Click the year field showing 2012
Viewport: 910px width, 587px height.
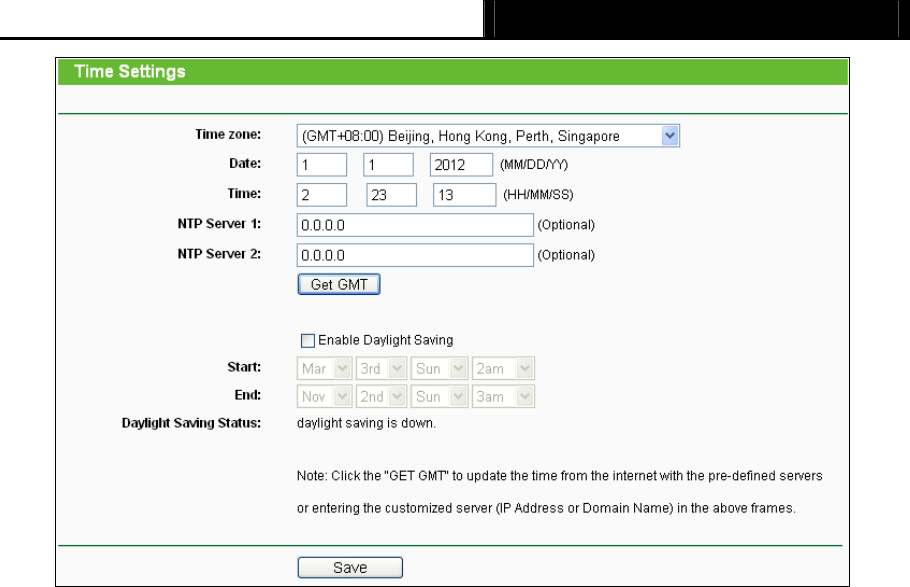(x=461, y=165)
